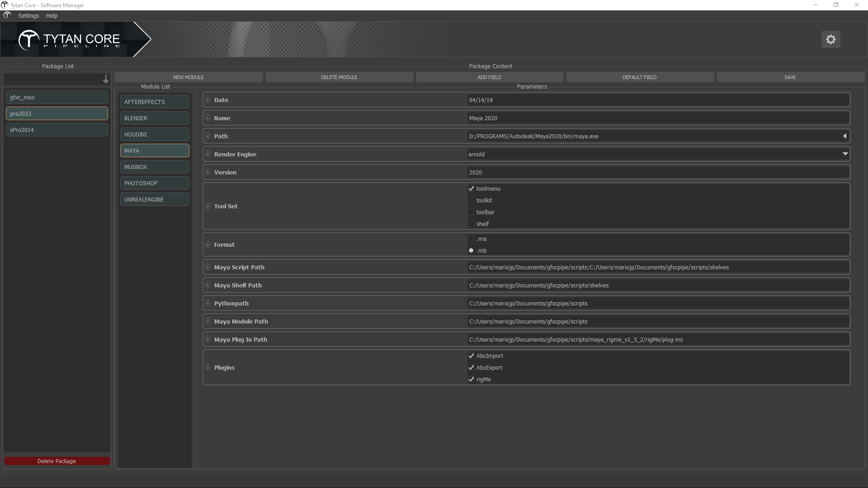Screen dimensions: 868x488
Task: Collapse the Date field minus icon
Action: [208, 100]
